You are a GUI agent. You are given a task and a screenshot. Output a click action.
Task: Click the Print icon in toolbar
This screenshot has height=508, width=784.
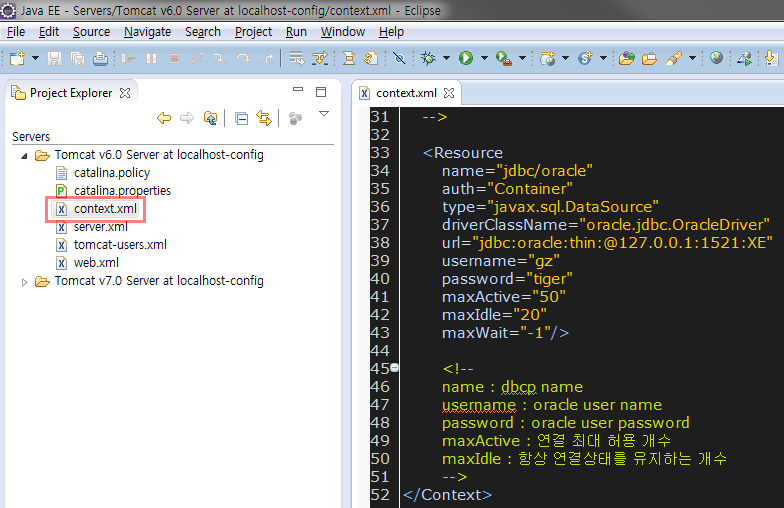[x=100, y=59]
